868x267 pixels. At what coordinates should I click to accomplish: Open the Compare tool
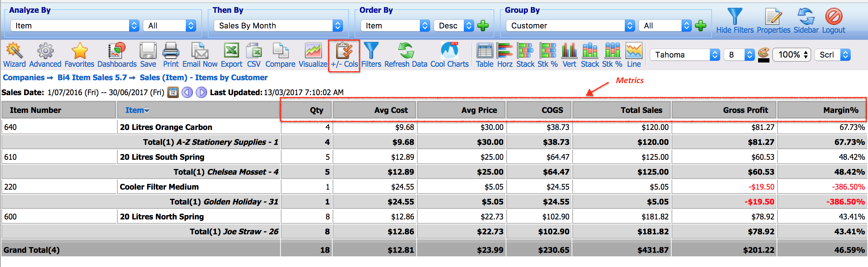coord(280,55)
